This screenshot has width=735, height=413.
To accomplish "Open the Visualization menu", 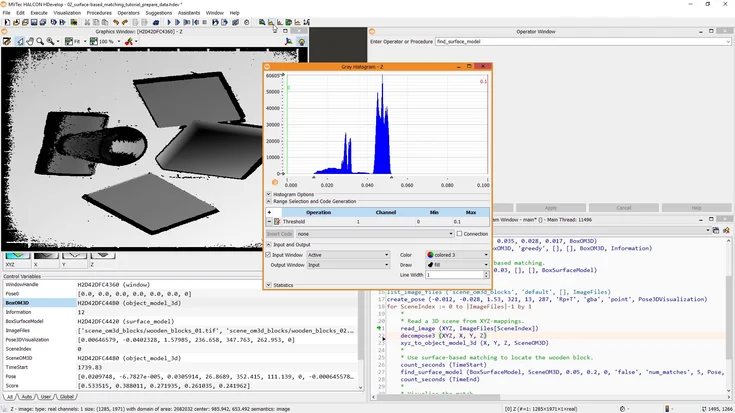I will point(67,13).
